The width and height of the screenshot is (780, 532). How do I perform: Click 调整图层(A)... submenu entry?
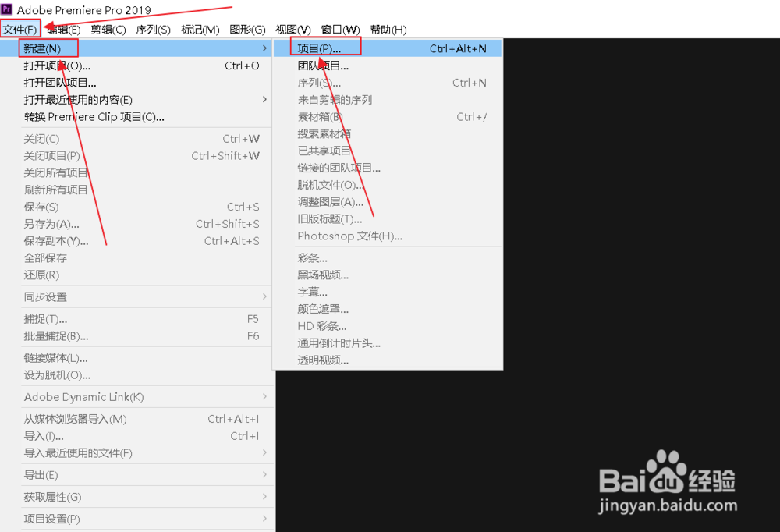coord(388,202)
